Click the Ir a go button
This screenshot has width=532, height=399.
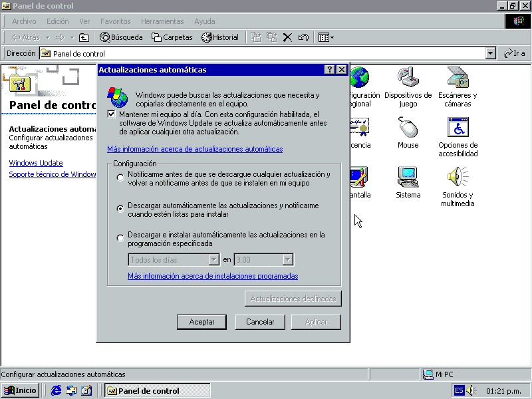tap(515, 53)
